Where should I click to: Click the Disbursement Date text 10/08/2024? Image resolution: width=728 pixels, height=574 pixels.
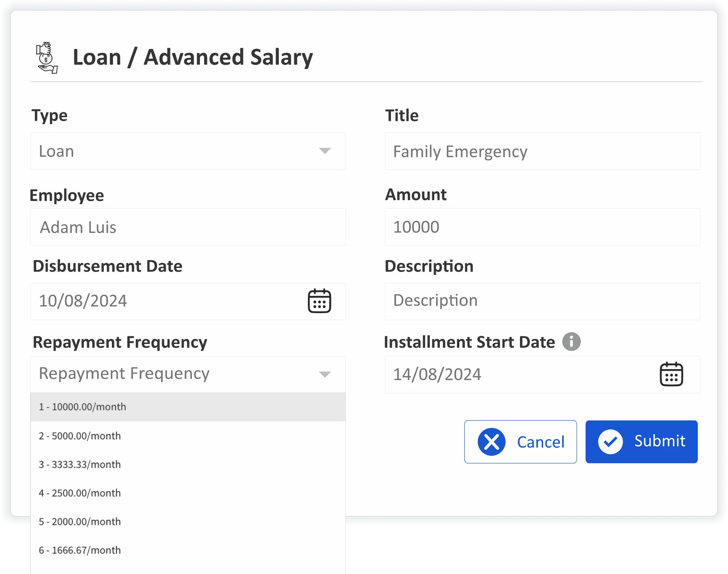click(x=83, y=301)
